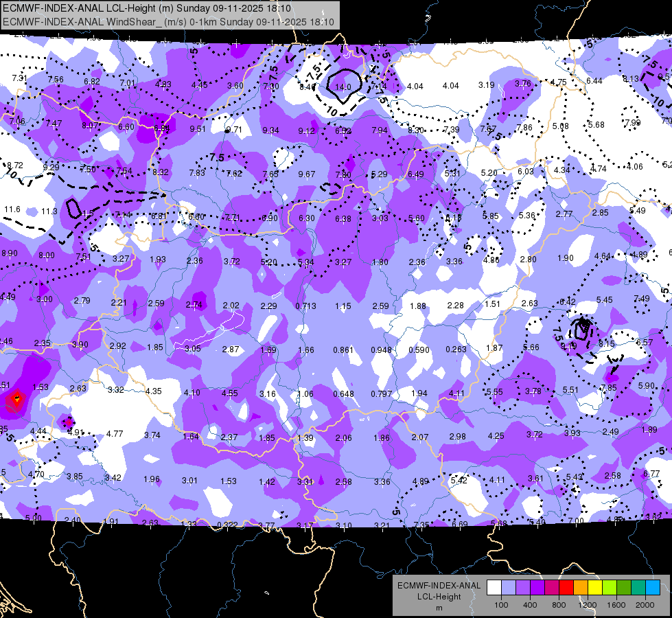Click the map value 7.35
672x618 pixels.
421,525
